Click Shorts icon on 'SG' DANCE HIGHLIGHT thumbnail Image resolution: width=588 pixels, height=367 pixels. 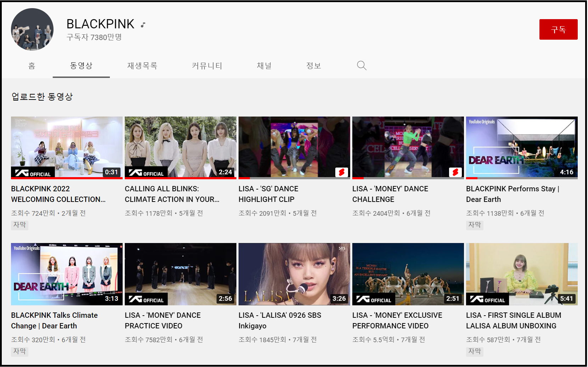[x=342, y=172]
